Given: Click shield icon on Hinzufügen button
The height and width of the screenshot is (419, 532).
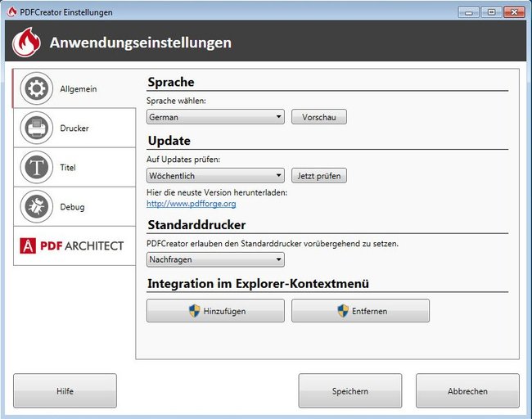Looking at the screenshot, I should [x=195, y=311].
